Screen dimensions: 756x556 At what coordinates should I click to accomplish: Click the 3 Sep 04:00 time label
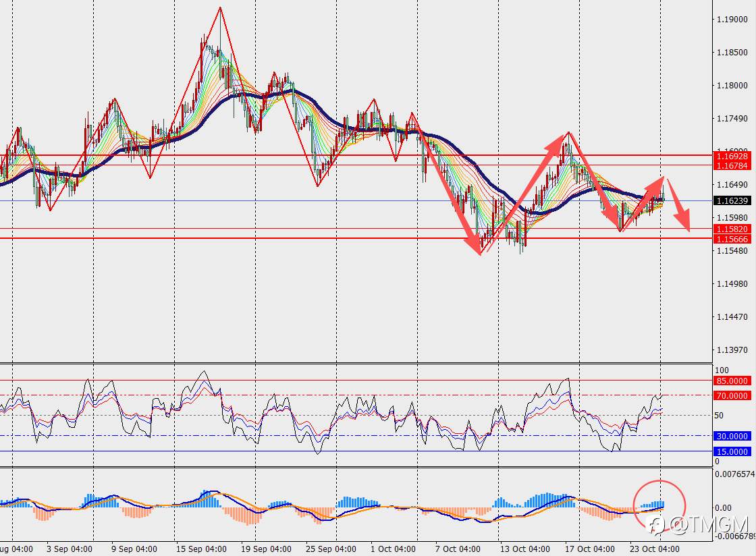coord(70,549)
